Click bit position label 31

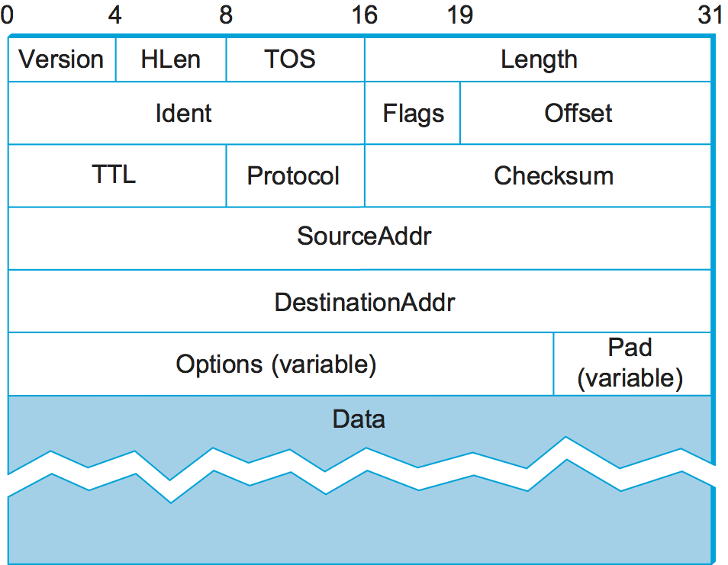(710, 16)
